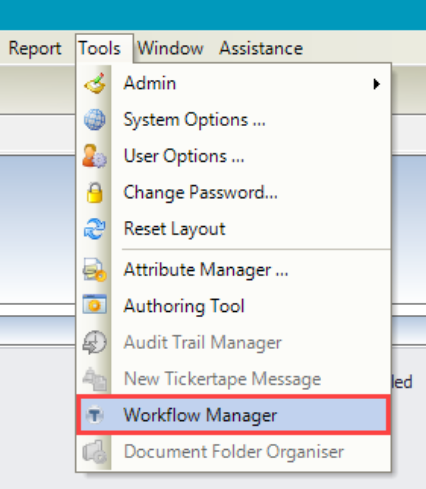Click the System Options globe icon
The height and width of the screenshot is (489, 426).
point(95,119)
